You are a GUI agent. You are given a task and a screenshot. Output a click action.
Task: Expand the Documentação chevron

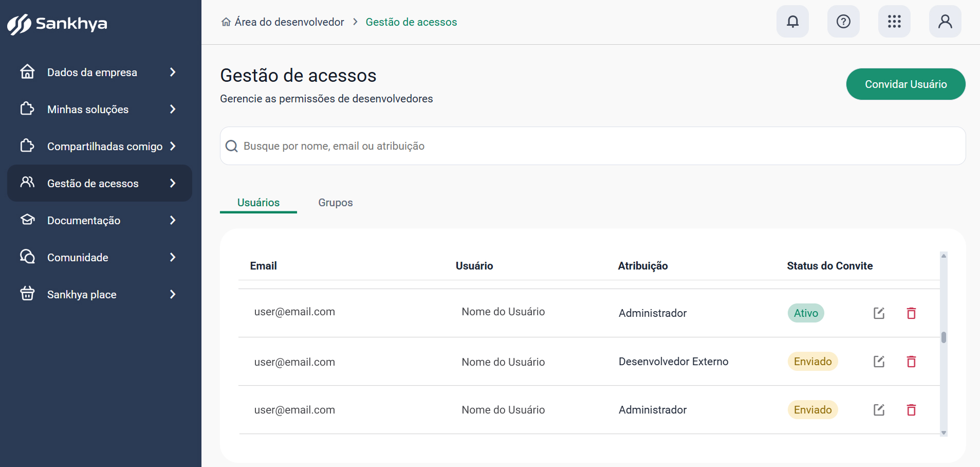[x=173, y=220]
